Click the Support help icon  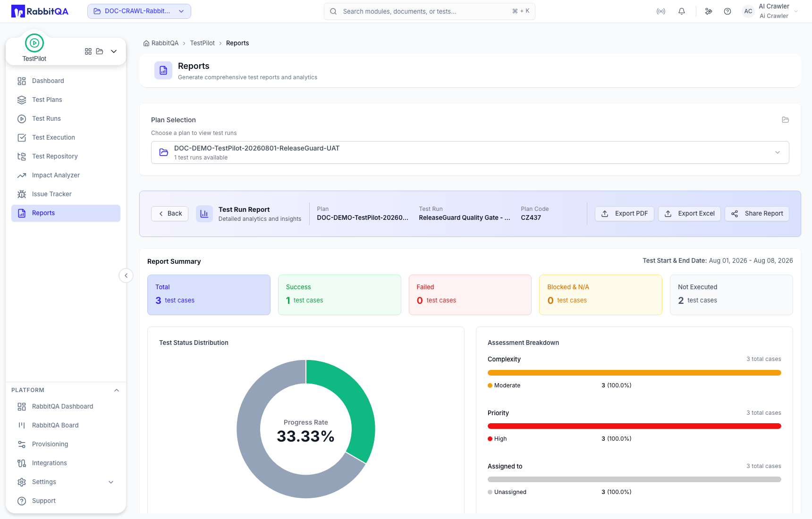tap(22, 501)
